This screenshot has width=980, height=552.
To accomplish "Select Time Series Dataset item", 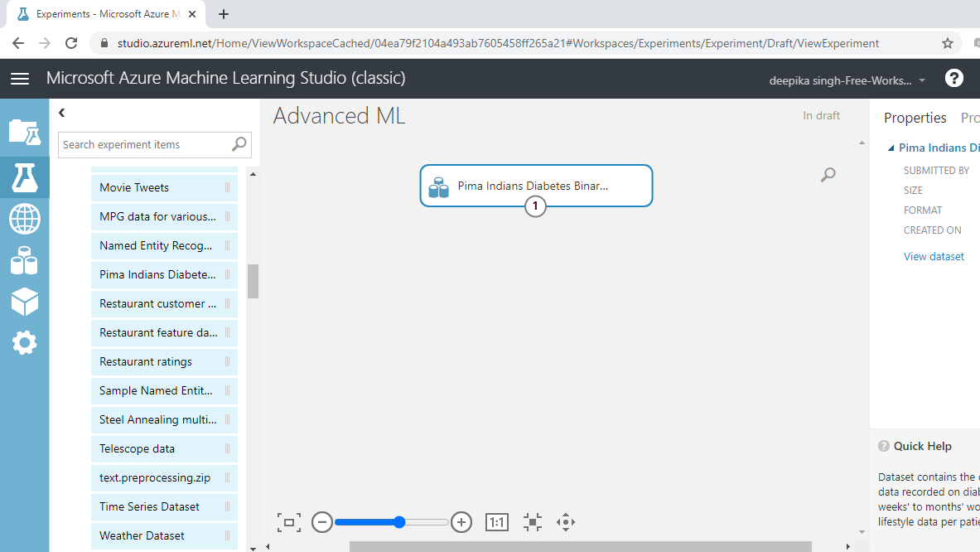I will [164, 506].
